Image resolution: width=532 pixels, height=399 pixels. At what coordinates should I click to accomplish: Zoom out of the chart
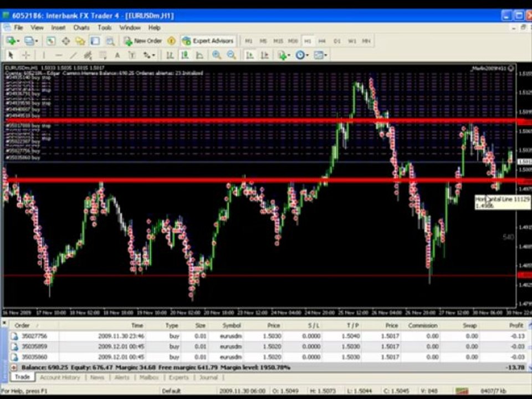point(232,55)
